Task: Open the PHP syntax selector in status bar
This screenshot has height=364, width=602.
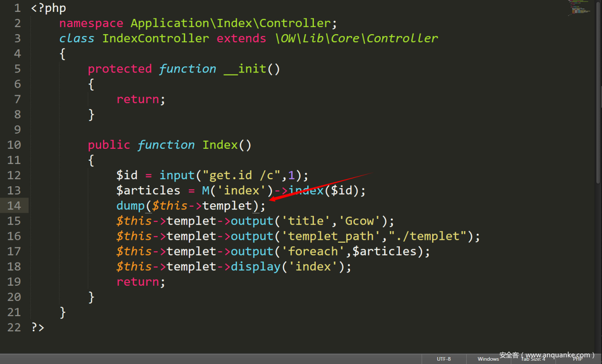Action: (577, 359)
